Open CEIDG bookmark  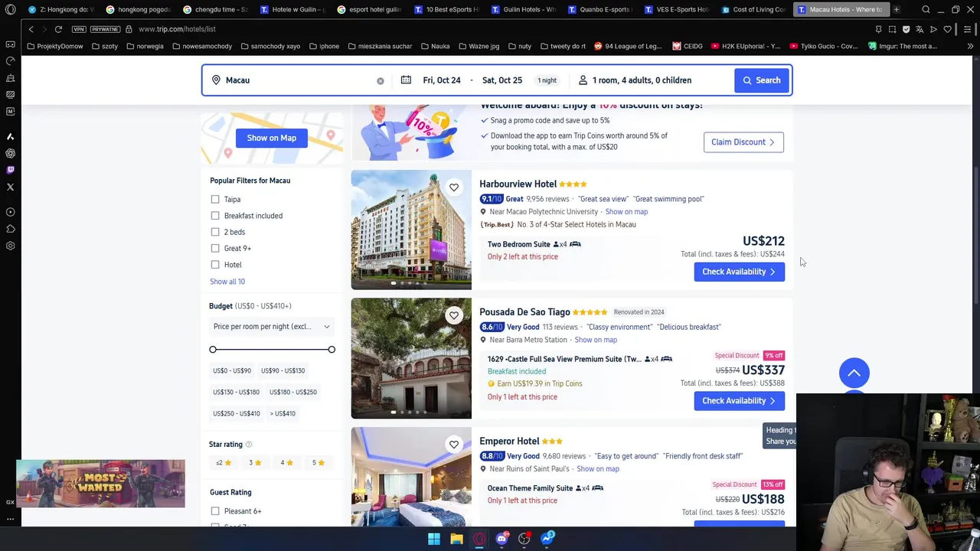pyautogui.click(x=688, y=46)
